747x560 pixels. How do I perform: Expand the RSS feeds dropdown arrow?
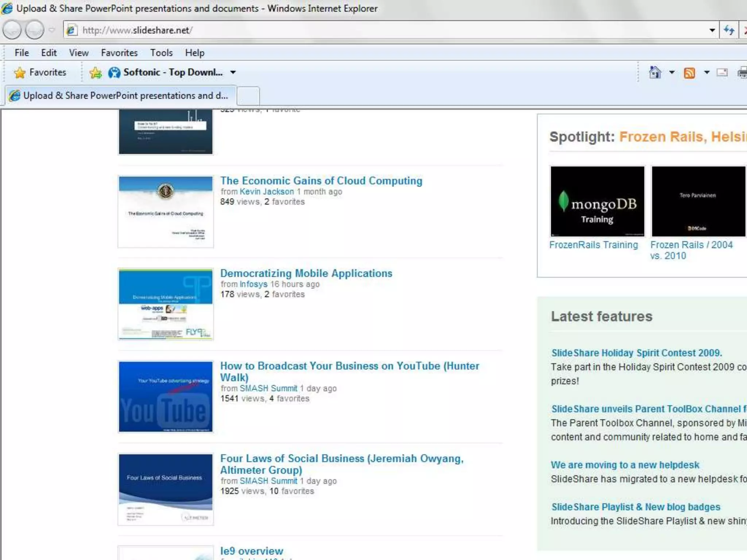[x=707, y=73]
